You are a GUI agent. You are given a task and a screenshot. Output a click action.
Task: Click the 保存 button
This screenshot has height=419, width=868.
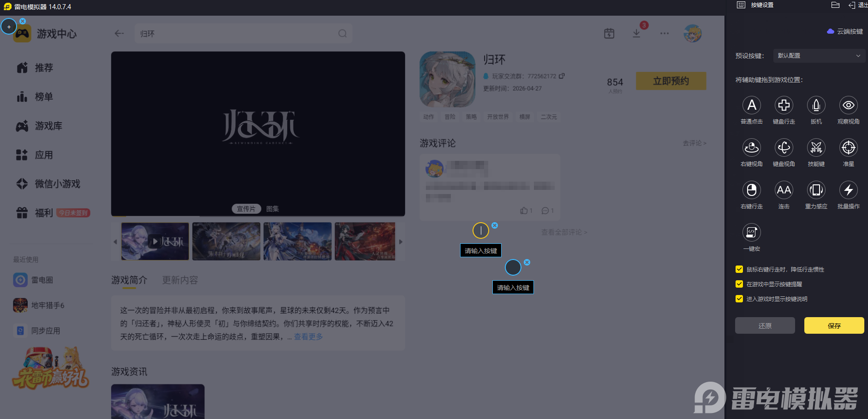tap(834, 325)
